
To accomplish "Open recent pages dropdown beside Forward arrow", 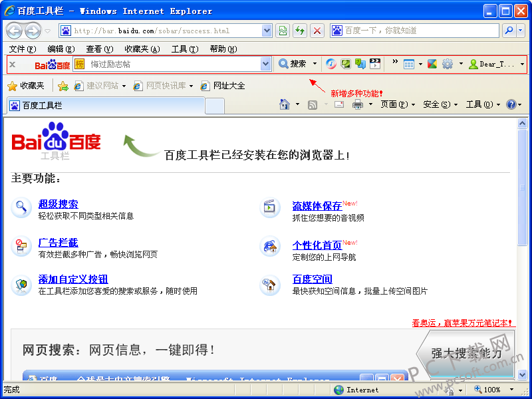I will click(x=47, y=31).
